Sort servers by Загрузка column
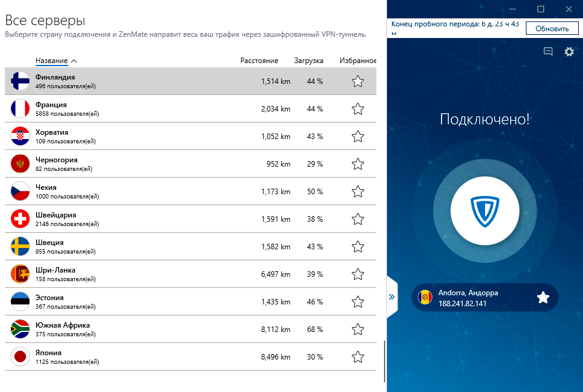The width and height of the screenshot is (583, 392). [x=309, y=61]
